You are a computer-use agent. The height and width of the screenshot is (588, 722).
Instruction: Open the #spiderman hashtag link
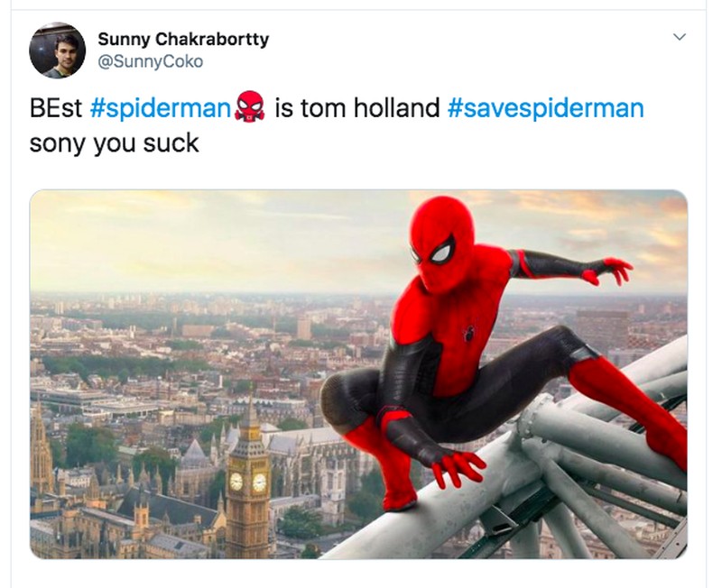[161, 109]
